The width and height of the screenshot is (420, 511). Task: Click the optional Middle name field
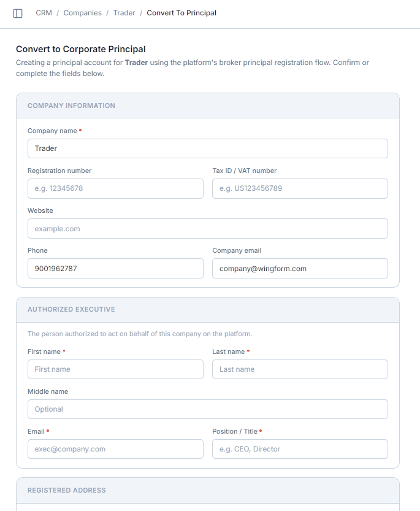(208, 409)
